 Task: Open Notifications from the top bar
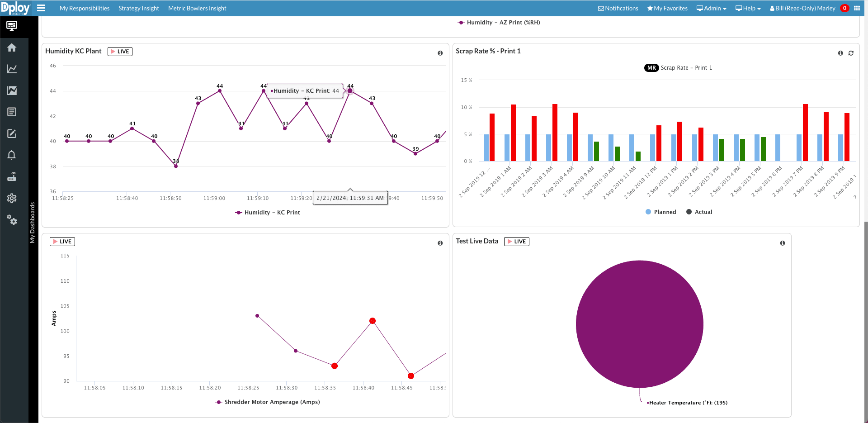pos(618,8)
